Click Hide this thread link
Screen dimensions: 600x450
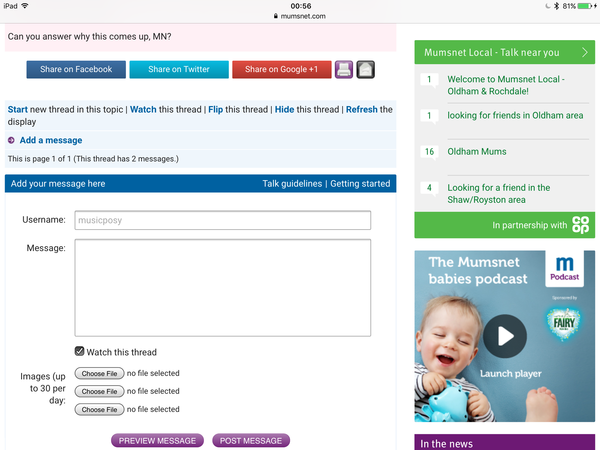tap(284, 109)
